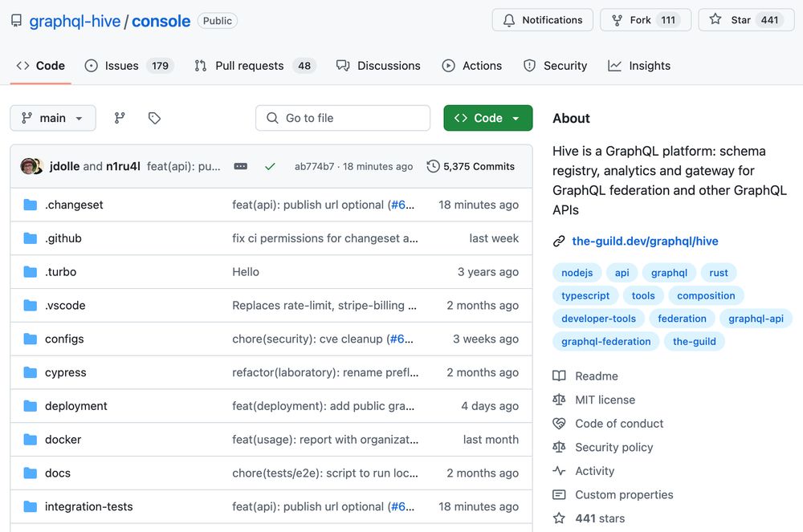Open the branches view icon
This screenshot has height=532, width=803.
(x=120, y=118)
